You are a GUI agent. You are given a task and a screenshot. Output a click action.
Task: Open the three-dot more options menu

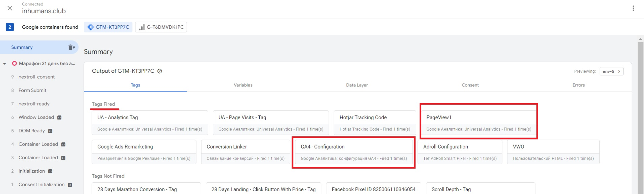pyautogui.click(x=633, y=8)
